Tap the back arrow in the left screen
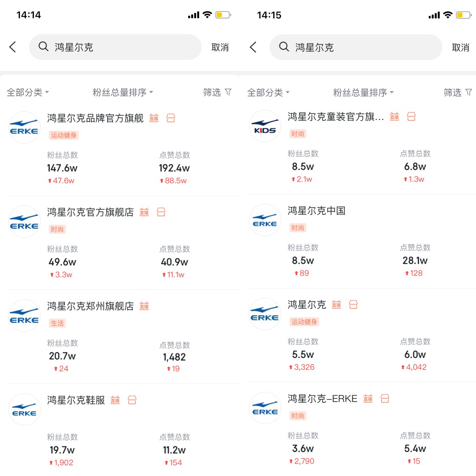Viewport: 476px width, 476px height. pyautogui.click(x=12, y=47)
